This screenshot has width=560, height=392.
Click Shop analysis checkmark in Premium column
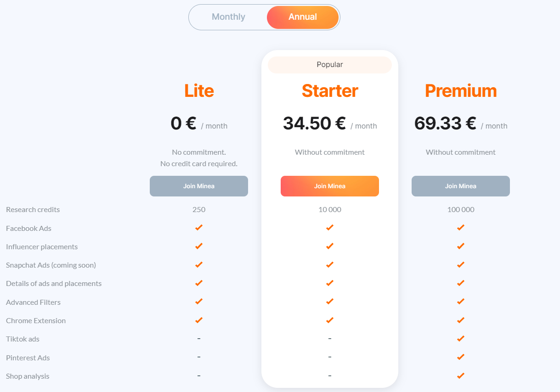461,375
